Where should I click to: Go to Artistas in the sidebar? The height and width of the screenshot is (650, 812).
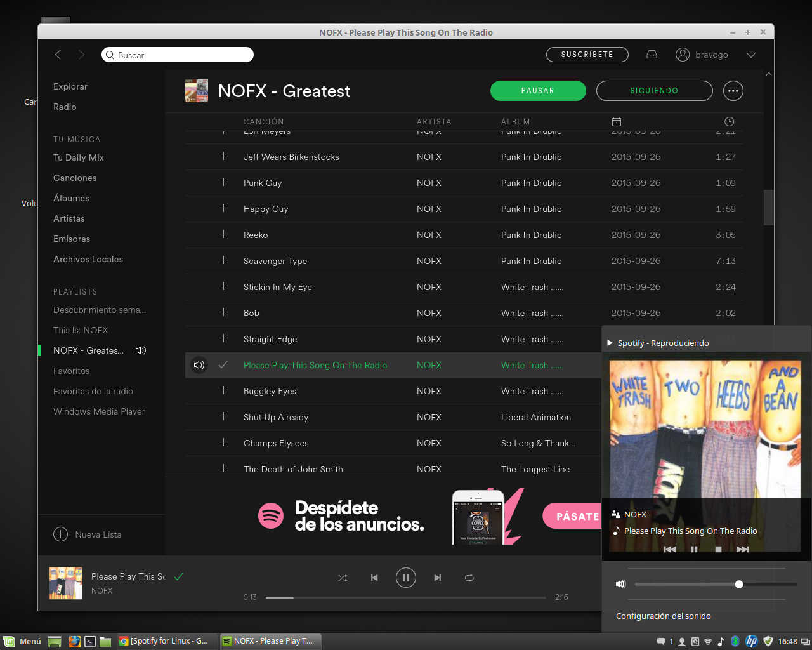tap(69, 218)
